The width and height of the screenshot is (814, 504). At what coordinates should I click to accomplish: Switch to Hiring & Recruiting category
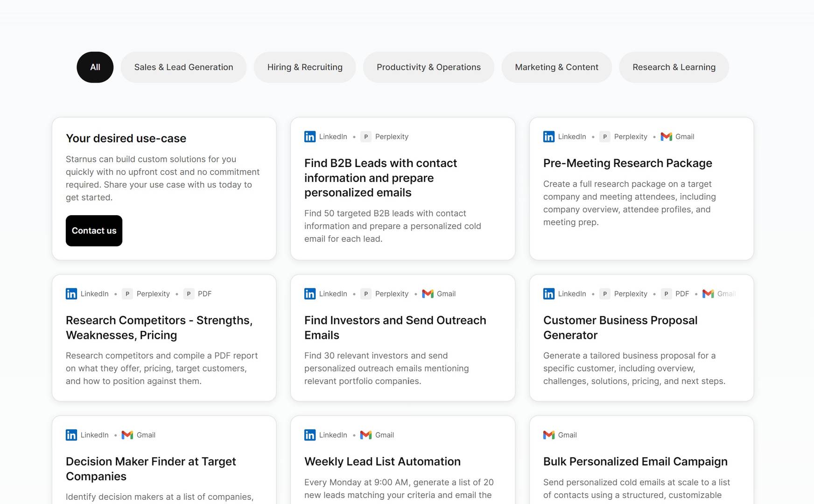pos(305,67)
